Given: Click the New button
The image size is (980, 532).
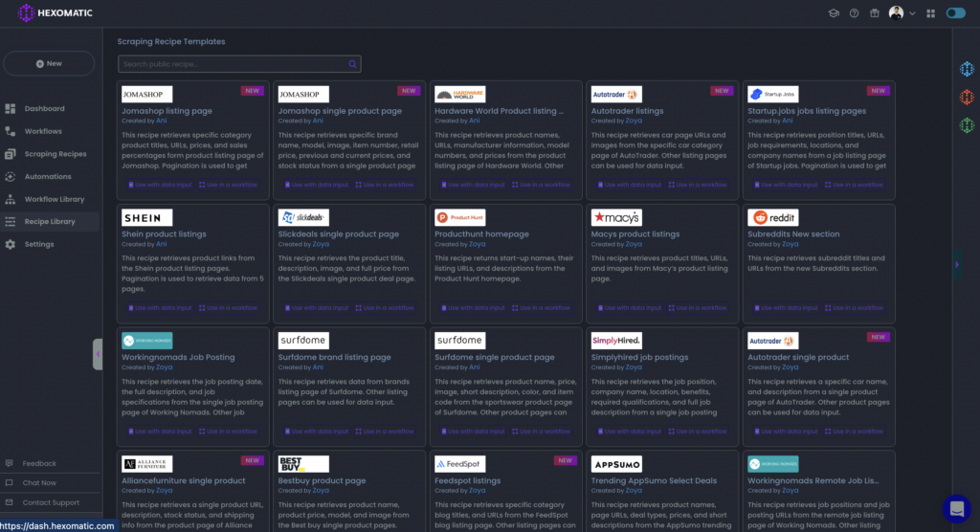Looking at the screenshot, I should (x=49, y=64).
